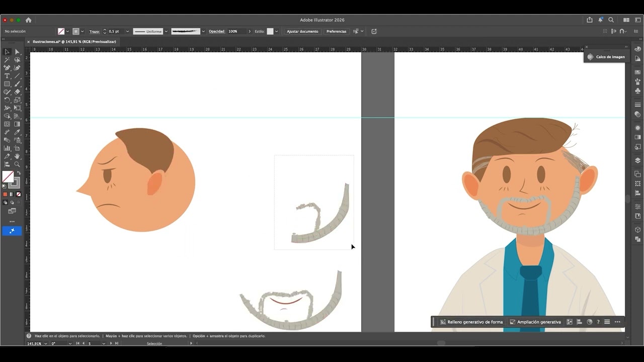Open Estilo graphic style dropdown
Screen dimensions: 644x362
(277, 31)
